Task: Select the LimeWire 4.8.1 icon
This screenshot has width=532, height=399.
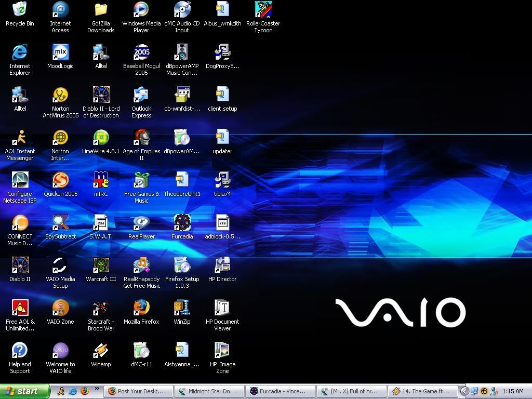Action: click(x=101, y=137)
